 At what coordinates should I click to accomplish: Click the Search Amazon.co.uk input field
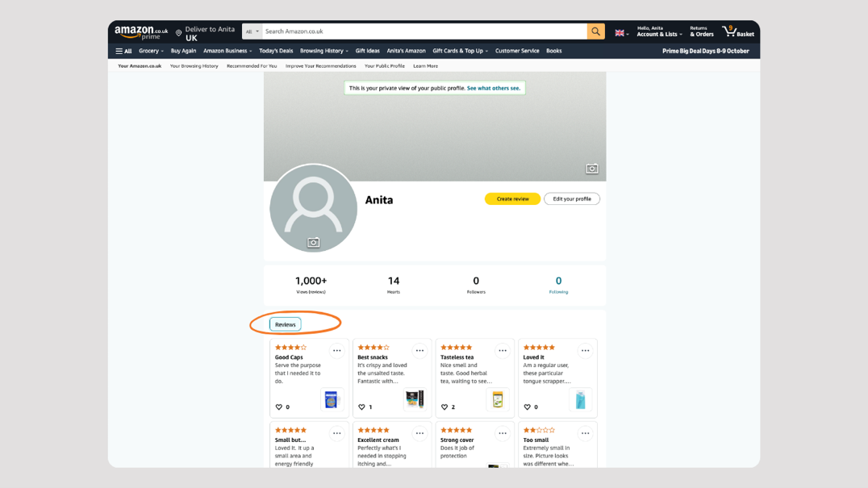pyautogui.click(x=424, y=31)
